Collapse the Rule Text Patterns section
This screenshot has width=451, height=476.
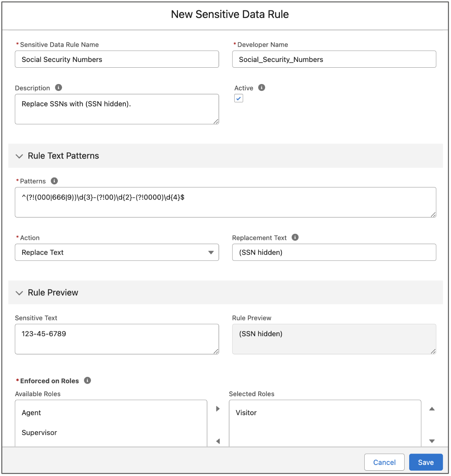pos(19,156)
